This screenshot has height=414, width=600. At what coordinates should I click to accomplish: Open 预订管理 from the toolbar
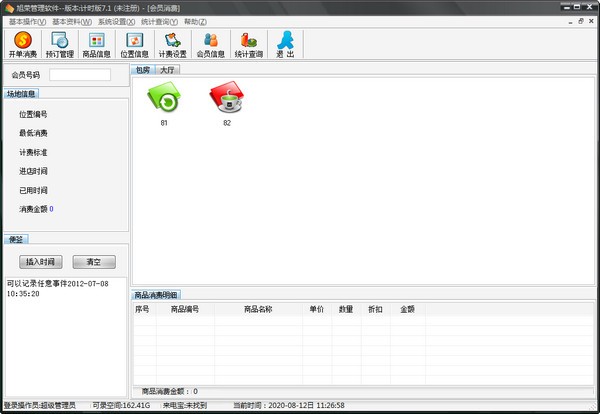[60, 44]
